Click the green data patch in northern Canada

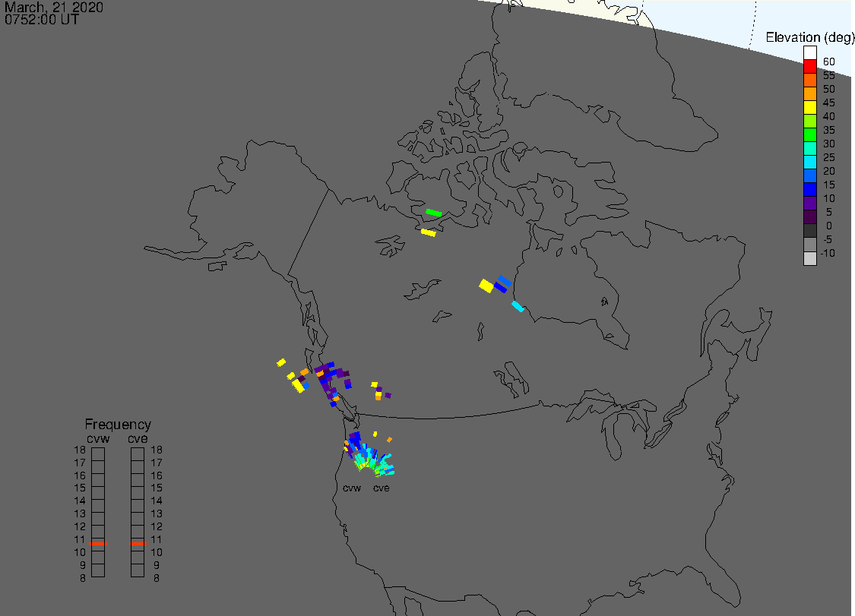coord(433,213)
